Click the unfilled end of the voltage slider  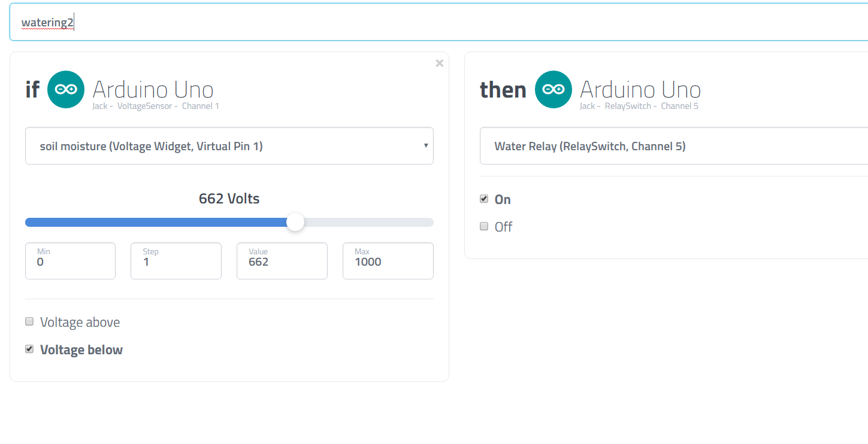click(419, 223)
